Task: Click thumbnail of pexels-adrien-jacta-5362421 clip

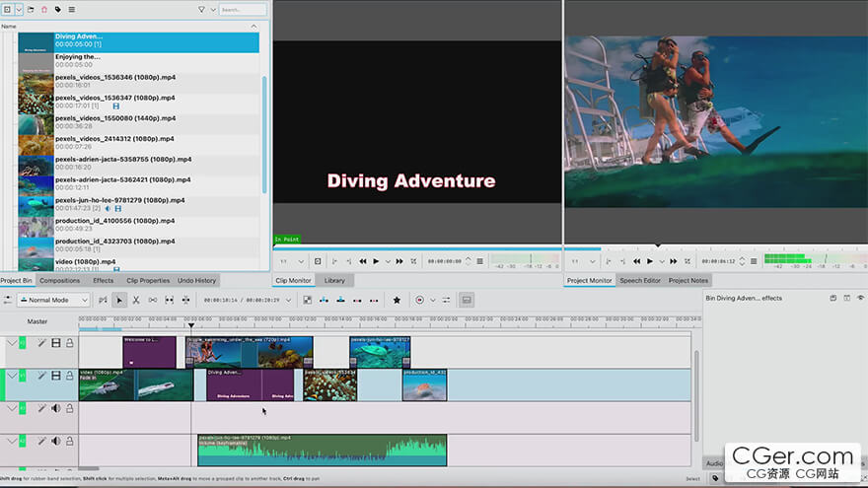Action: (x=36, y=186)
